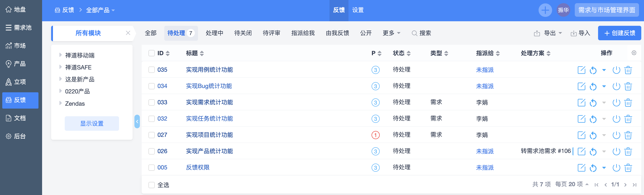Viewport: 644px width, 195px height.
Task: Check the box for feedback 033
Action: [x=152, y=102]
